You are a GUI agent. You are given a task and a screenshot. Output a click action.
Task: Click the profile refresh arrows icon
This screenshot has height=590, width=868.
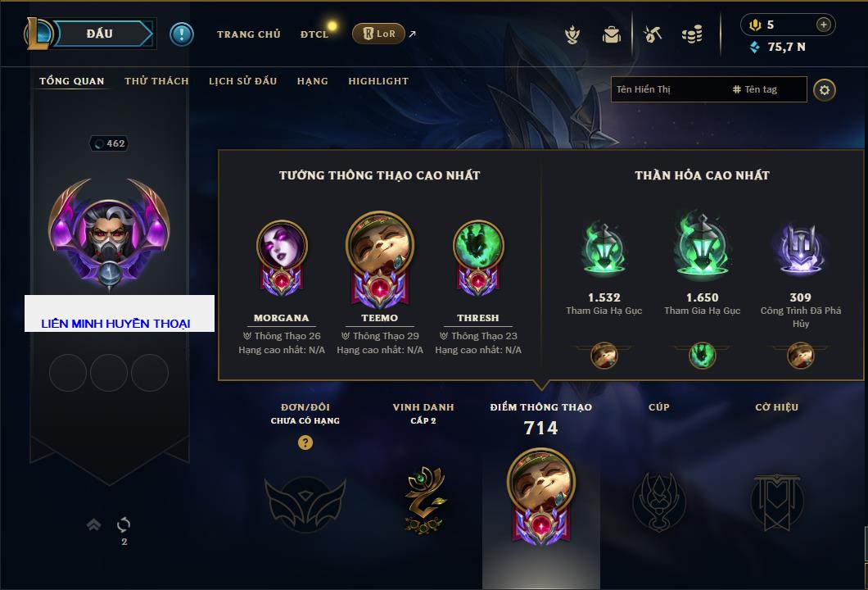[124, 524]
